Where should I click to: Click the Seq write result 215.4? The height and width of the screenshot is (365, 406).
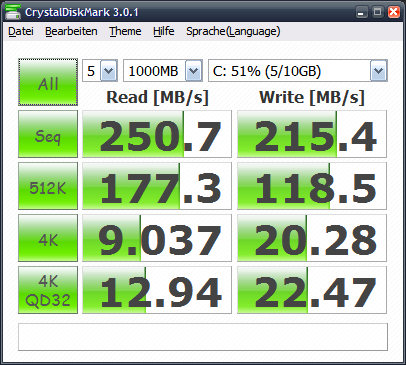point(312,134)
